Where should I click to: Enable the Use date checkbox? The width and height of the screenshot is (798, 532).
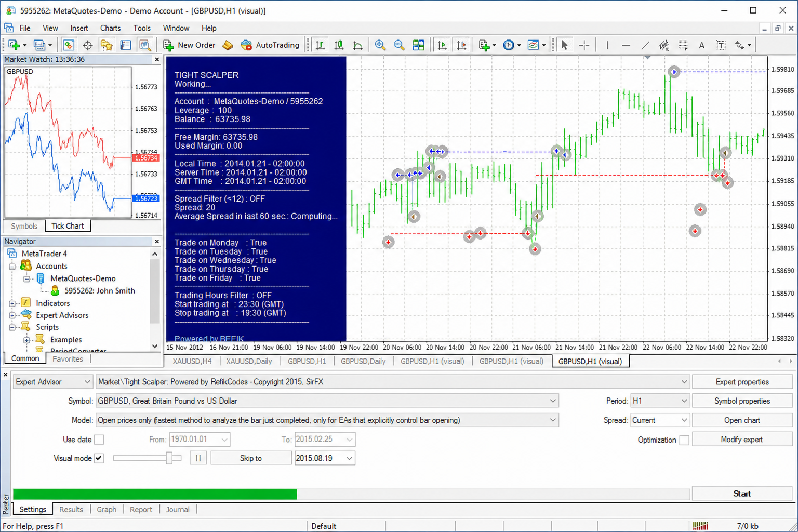(x=99, y=440)
